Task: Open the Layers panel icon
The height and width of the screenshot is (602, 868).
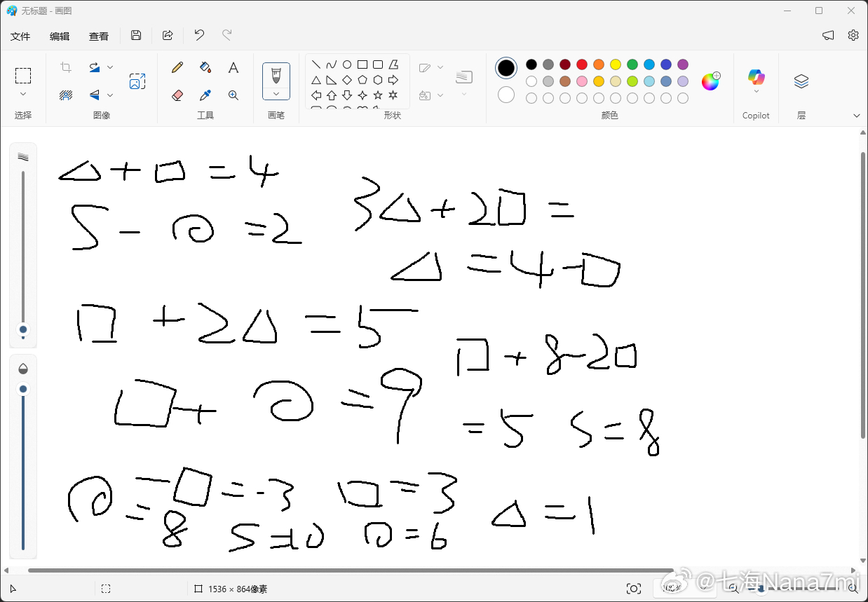Action: pyautogui.click(x=801, y=81)
